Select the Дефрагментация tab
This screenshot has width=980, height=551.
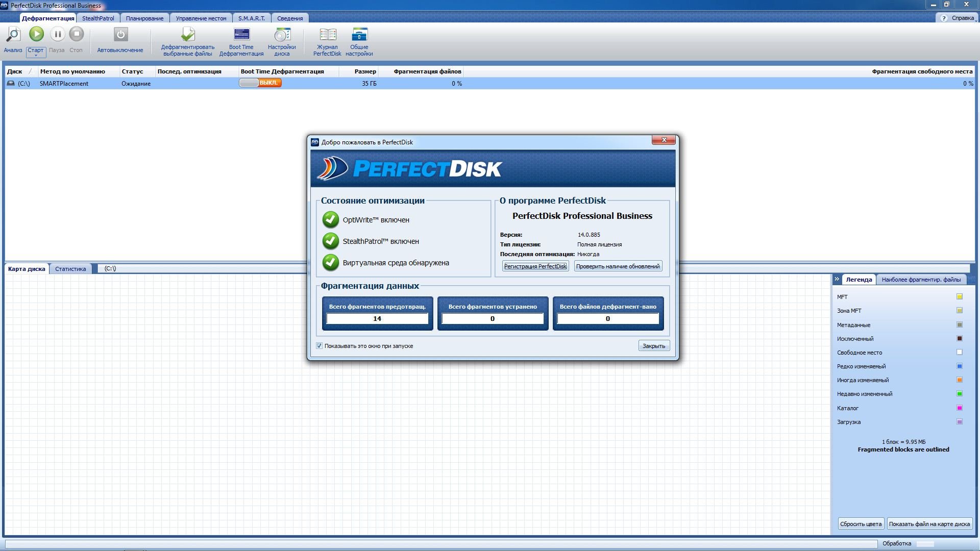pyautogui.click(x=48, y=18)
